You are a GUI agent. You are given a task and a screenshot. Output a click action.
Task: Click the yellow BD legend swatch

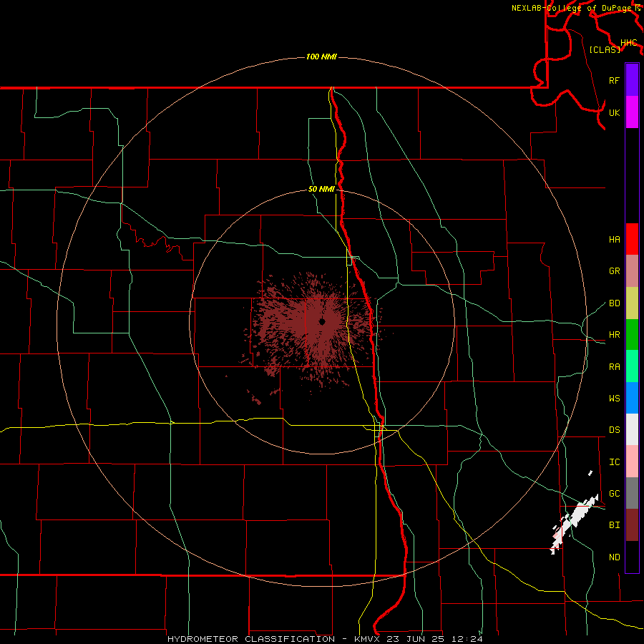[x=632, y=303]
